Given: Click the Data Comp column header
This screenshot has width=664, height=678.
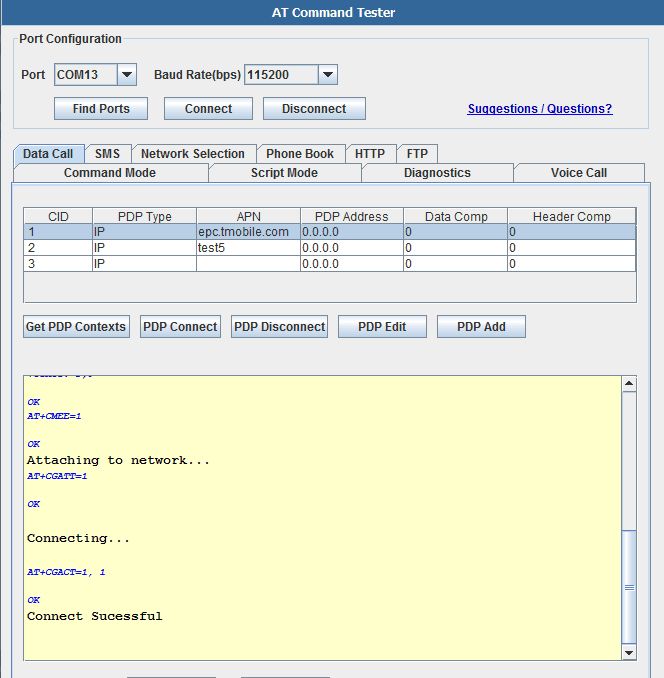Looking at the screenshot, I should [456, 216].
